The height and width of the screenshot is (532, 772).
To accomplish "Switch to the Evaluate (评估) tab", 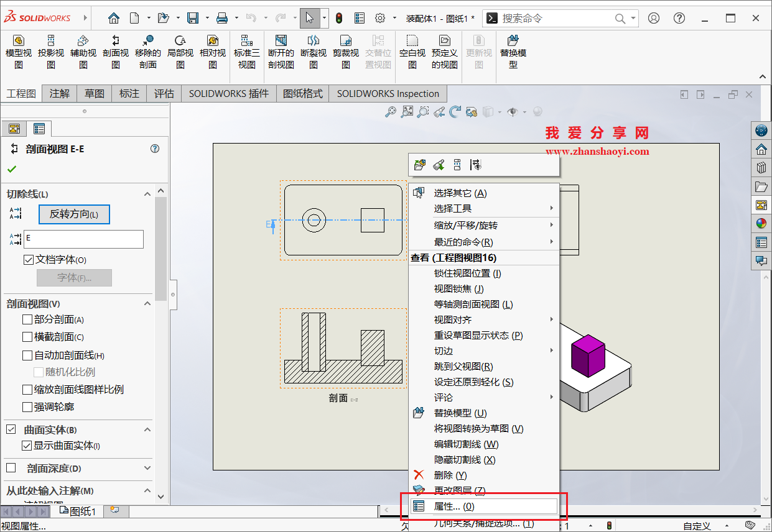I will click(164, 94).
